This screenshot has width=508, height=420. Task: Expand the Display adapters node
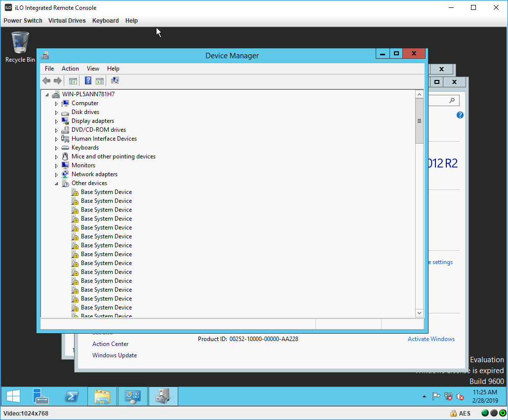pos(56,121)
